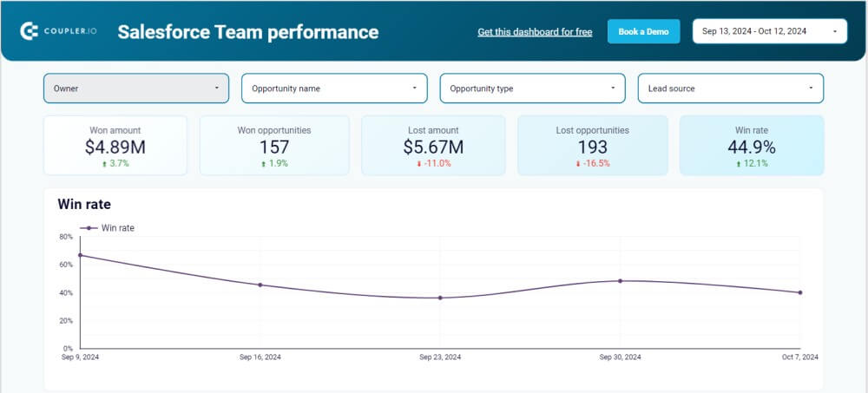Select the Oct 7, 2024 data point

(799, 292)
